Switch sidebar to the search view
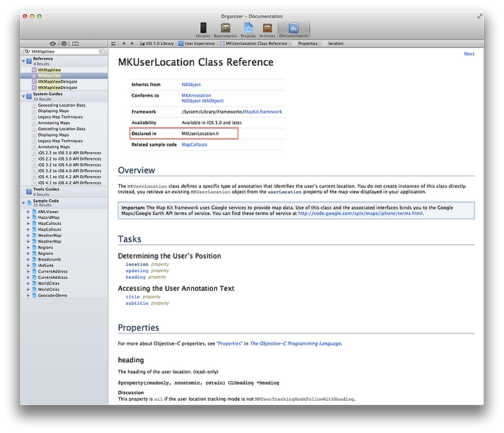 (x=64, y=43)
